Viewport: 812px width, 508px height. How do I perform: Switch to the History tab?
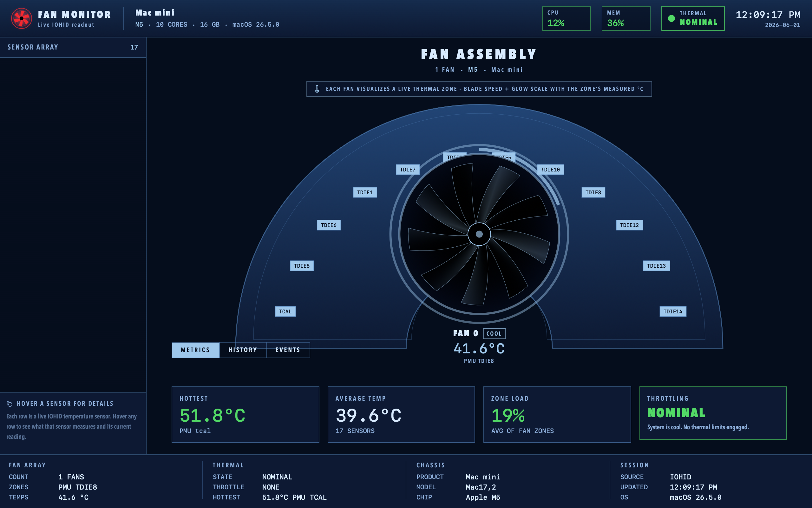point(243,350)
